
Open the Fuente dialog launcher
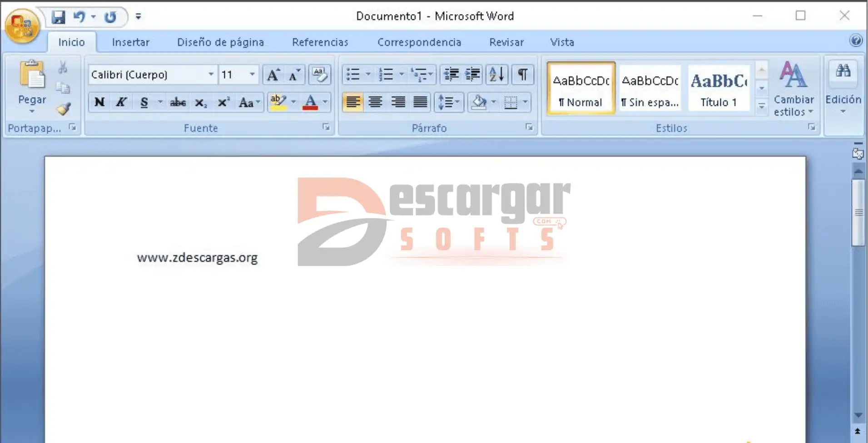coord(326,127)
